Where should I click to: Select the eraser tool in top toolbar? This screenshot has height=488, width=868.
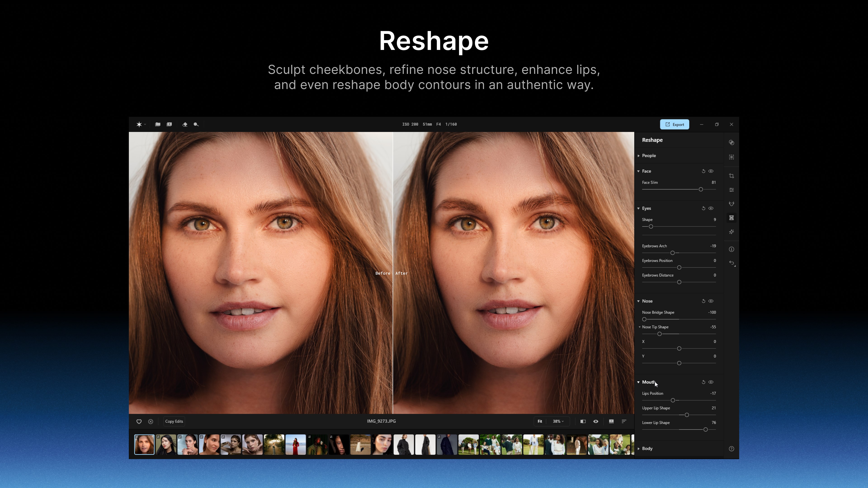(185, 124)
